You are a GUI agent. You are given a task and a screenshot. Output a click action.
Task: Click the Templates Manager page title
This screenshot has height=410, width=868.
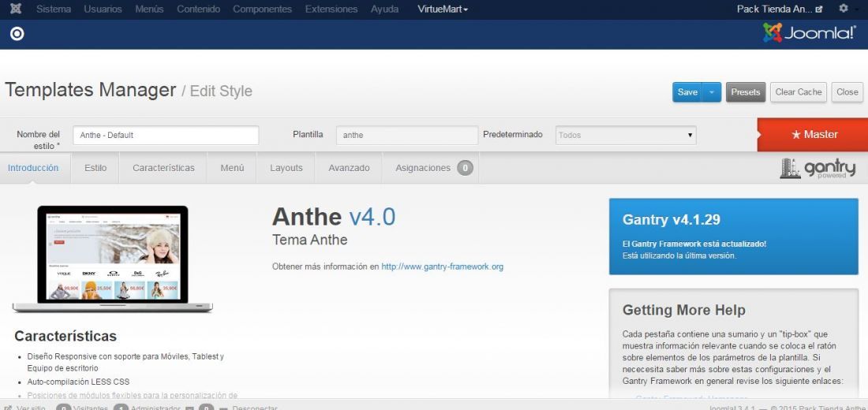pyautogui.click(x=90, y=90)
